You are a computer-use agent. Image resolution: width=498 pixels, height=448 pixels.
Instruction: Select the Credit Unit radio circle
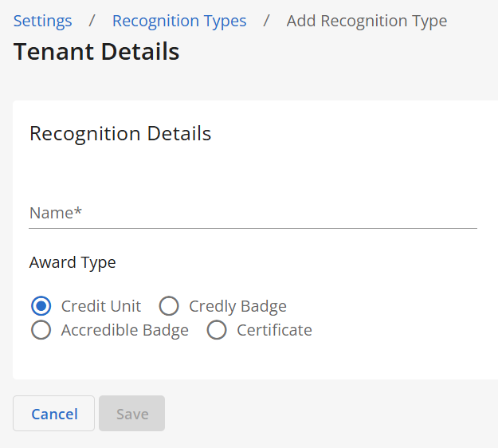41,306
